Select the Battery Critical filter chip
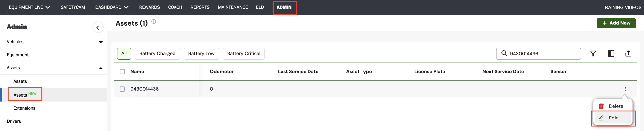Viewport: 644px width, 131px height. click(243, 54)
